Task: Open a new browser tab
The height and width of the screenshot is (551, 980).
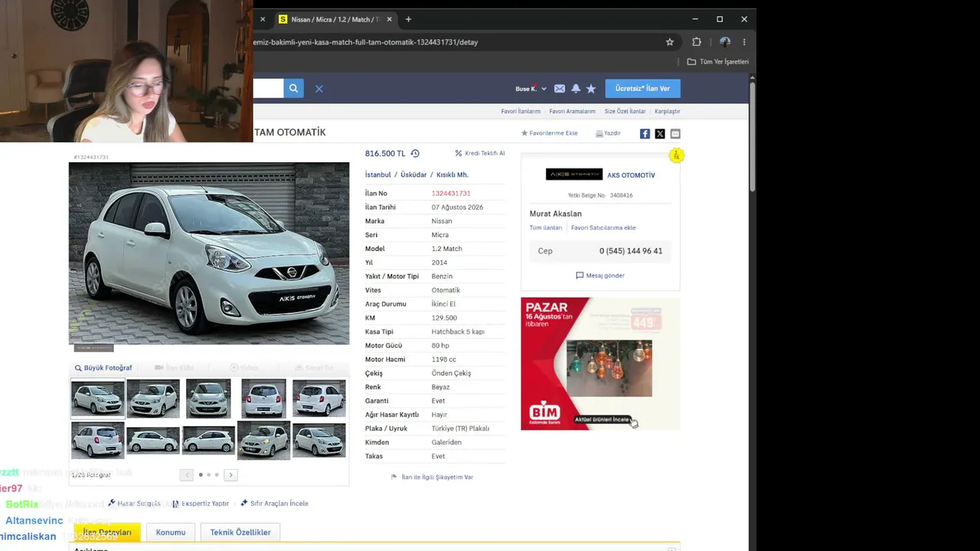Action: 408,19
